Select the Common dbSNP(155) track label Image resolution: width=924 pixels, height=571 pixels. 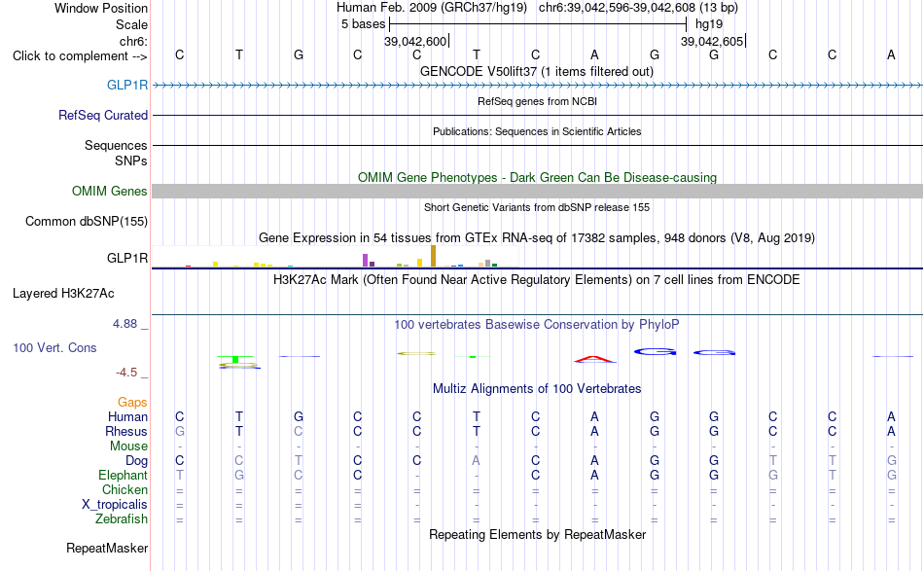click(87, 221)
